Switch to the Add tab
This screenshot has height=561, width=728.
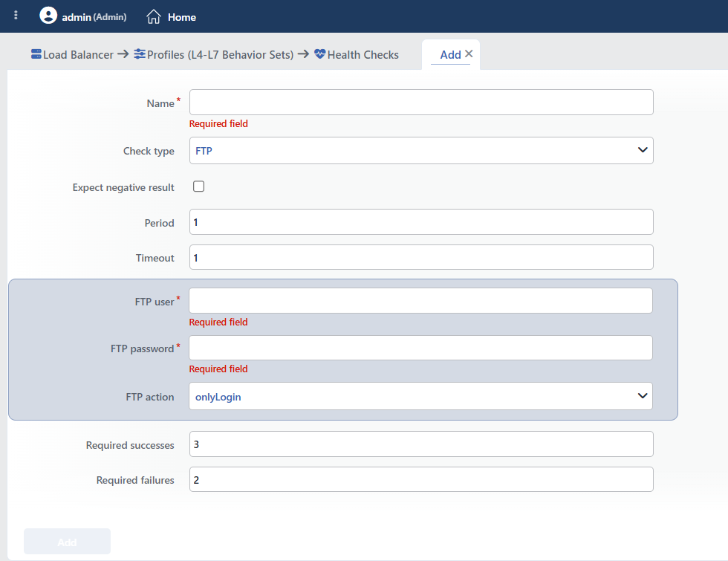point(450,55)
